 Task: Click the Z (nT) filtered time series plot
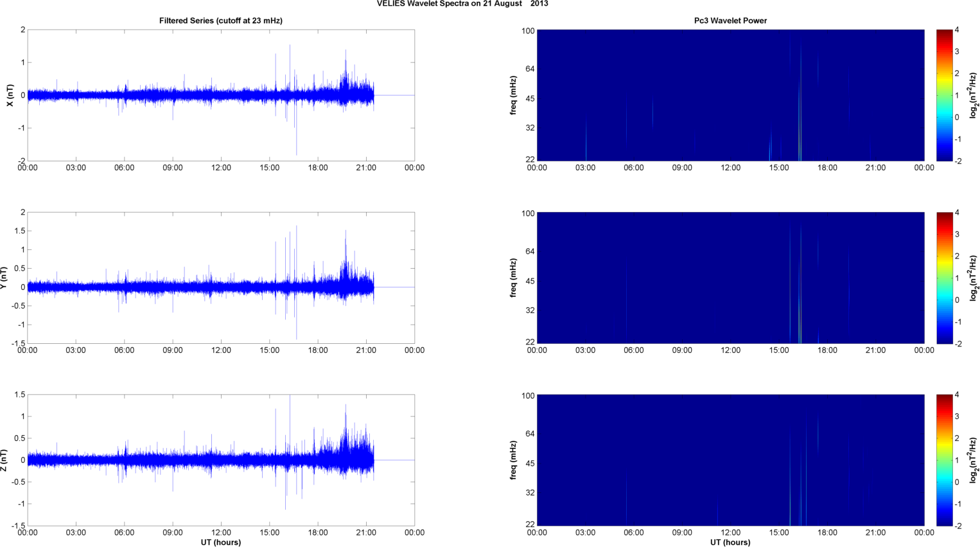pyautogui.click(x=221, y=460)
